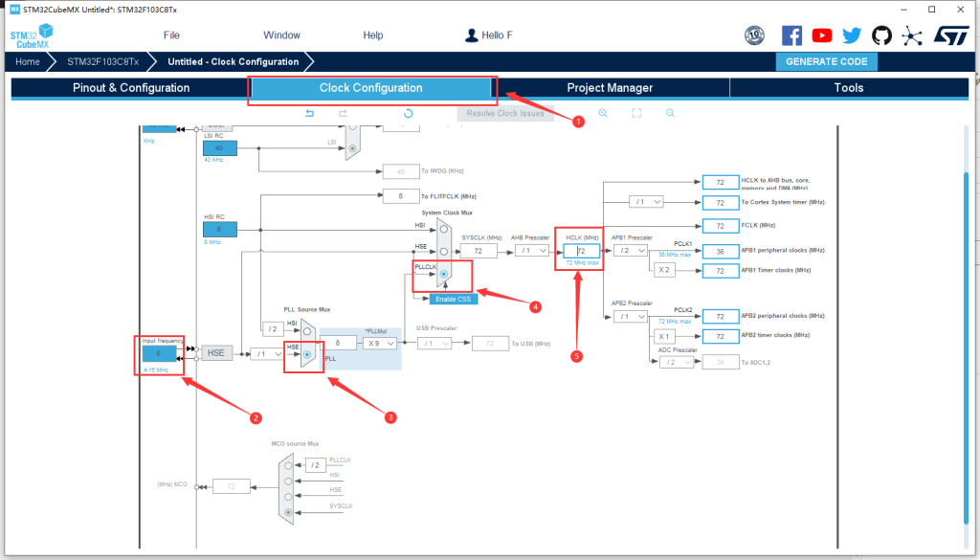Open the Help menu

tap(372, 35)
